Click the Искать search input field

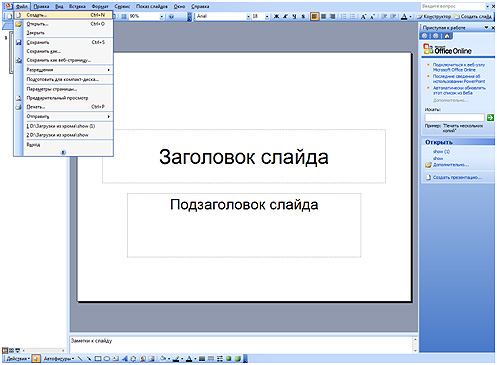tap(454, 117)
